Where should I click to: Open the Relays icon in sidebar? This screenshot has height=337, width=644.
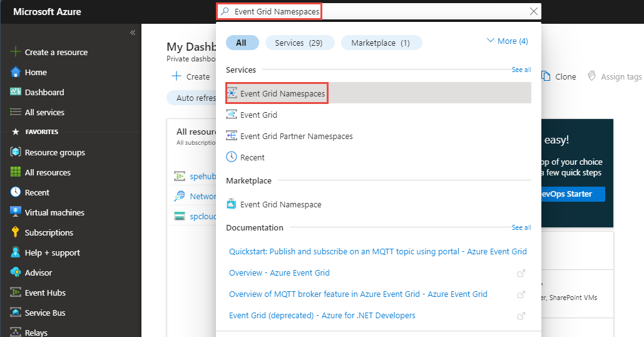coord(16,332)
